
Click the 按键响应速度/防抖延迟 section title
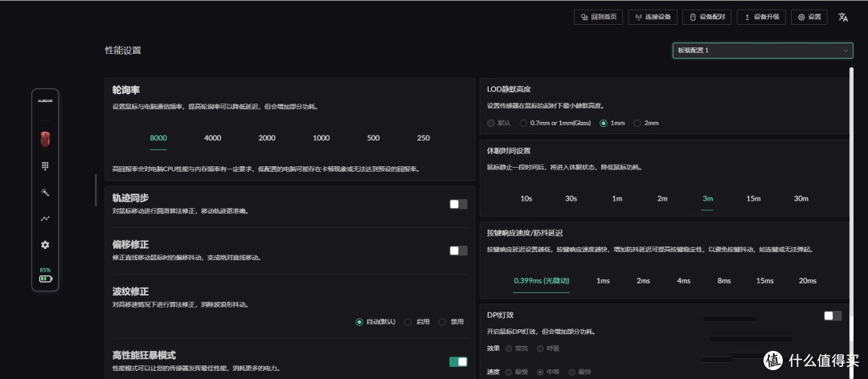click(525, 233)
